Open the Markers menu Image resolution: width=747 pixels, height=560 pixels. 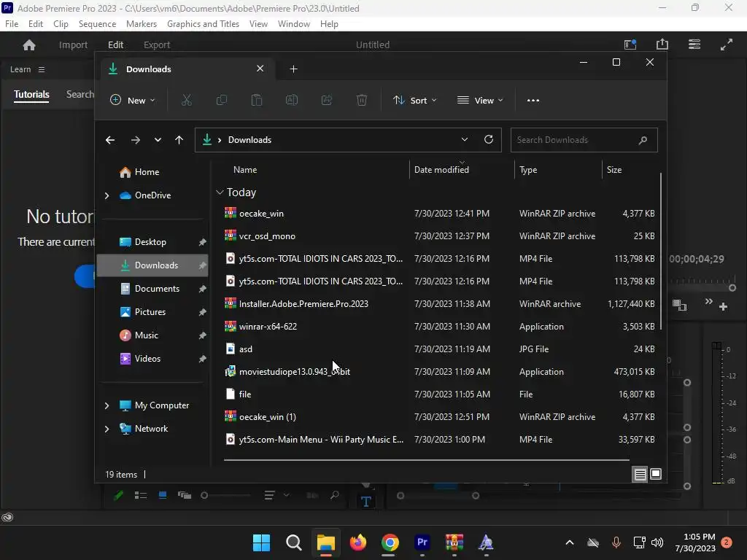click(141, 24)
